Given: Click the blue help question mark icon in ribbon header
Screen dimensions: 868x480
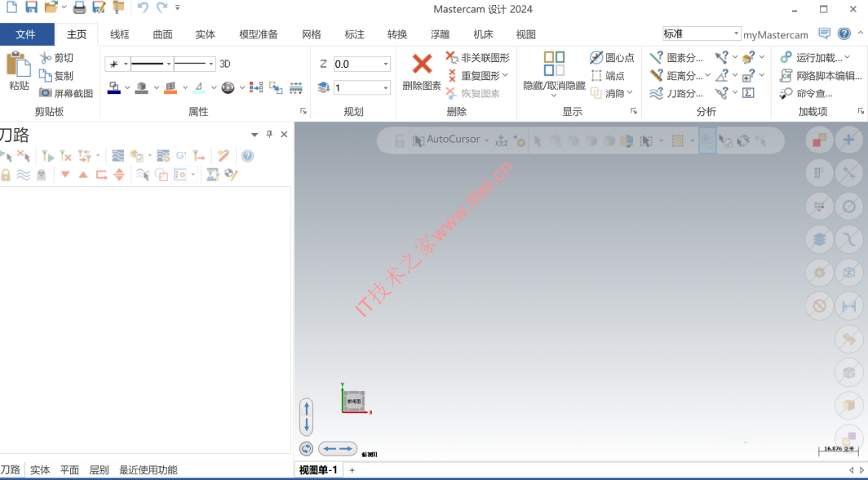Looking at the screenshot, I should click(844, 33).
